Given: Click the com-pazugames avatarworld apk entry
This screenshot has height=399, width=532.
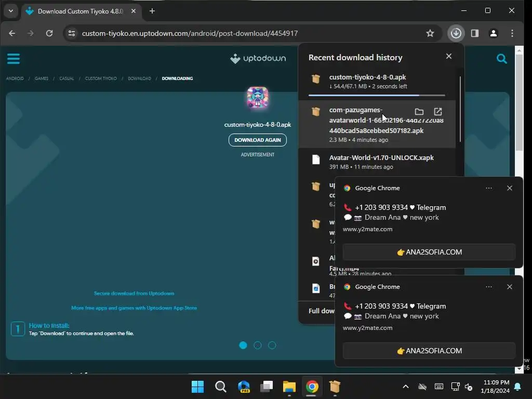Looking at the screenshot, I should tap(377, 124).
